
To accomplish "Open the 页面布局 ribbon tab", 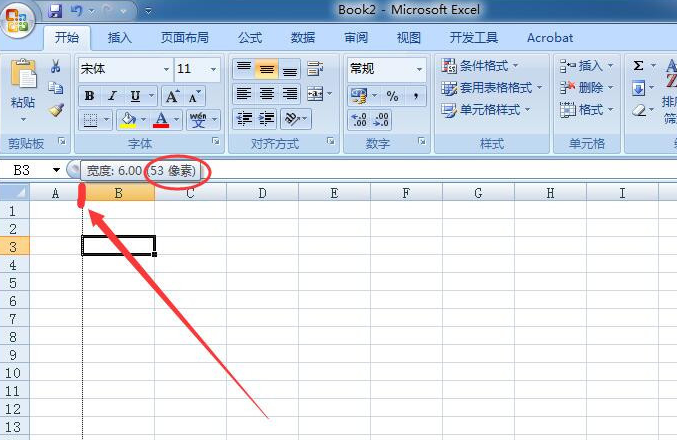I will [x=185, y=38].
